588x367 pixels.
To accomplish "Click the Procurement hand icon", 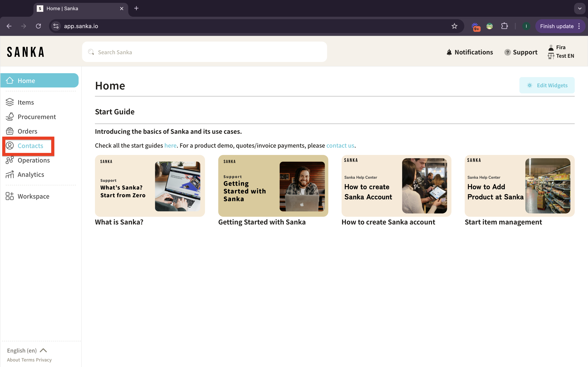I will [10, 117].
